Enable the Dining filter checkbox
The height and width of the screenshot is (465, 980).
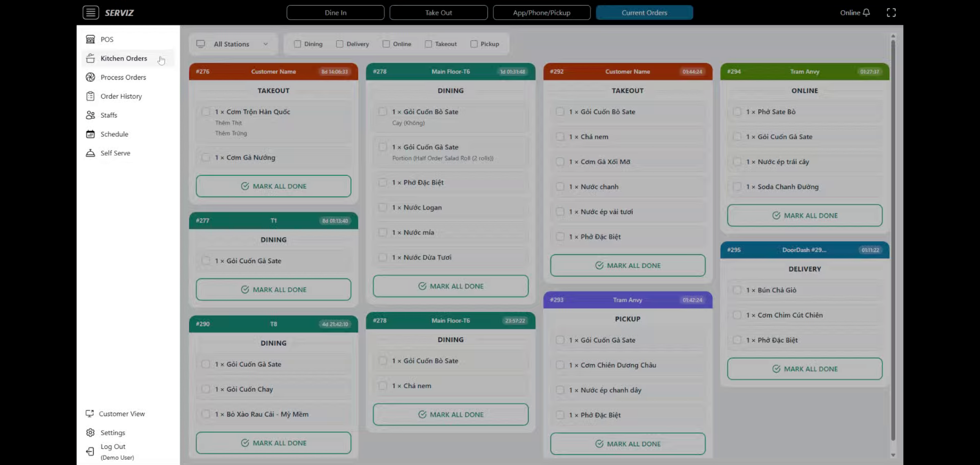tap(298, 44)
